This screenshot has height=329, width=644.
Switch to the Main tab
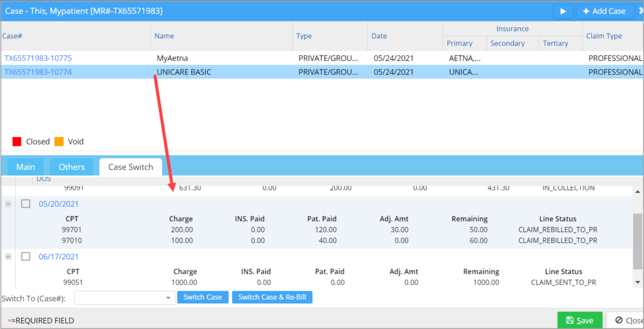[x=26, y=167]
